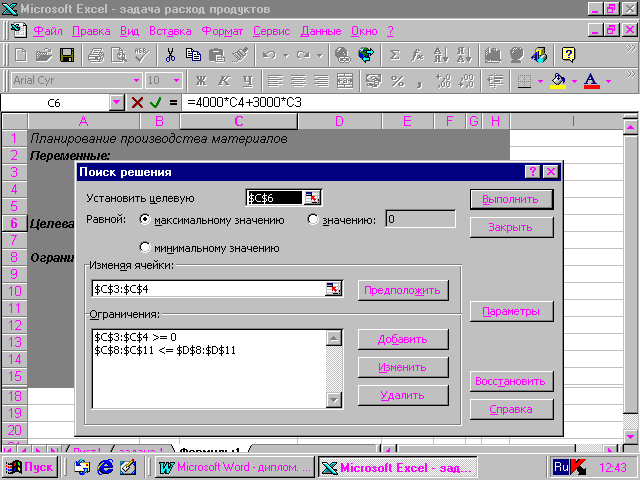Image resolution: width=640 pixels, height=480 pixels.
Task: Save the workbook using the floppy disk icon
Action: (x=67, y=55)
